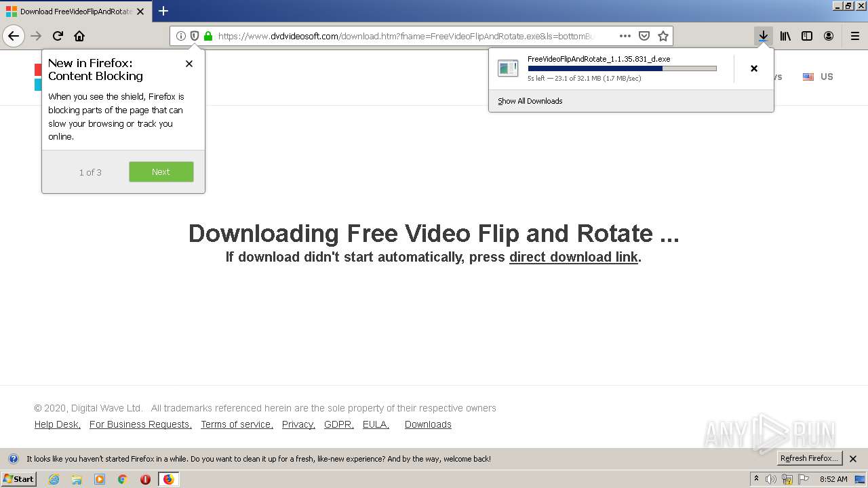Viewport: 868px width, 488px height.
Task: Click Next in Content Blocking tour
Action: (x=161, y=171)
